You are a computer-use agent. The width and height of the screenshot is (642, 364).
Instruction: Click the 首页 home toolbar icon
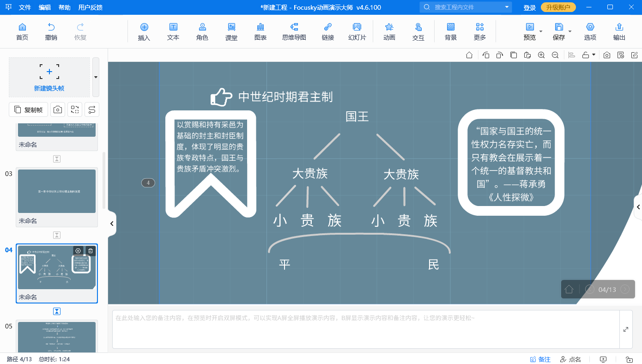[22, 31]
